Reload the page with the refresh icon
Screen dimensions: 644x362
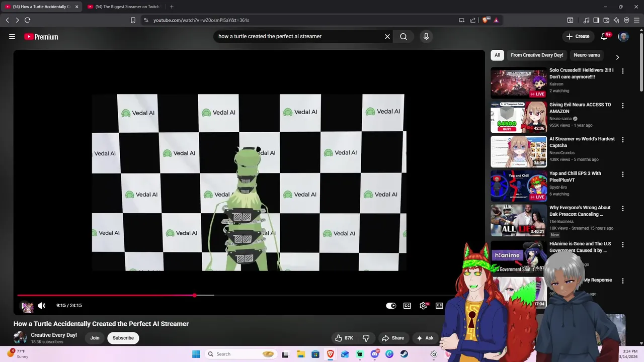tap(28, 20)
